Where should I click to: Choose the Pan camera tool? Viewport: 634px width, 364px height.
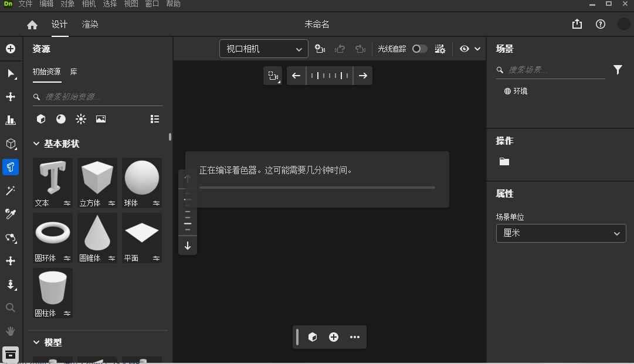(11, 261)
